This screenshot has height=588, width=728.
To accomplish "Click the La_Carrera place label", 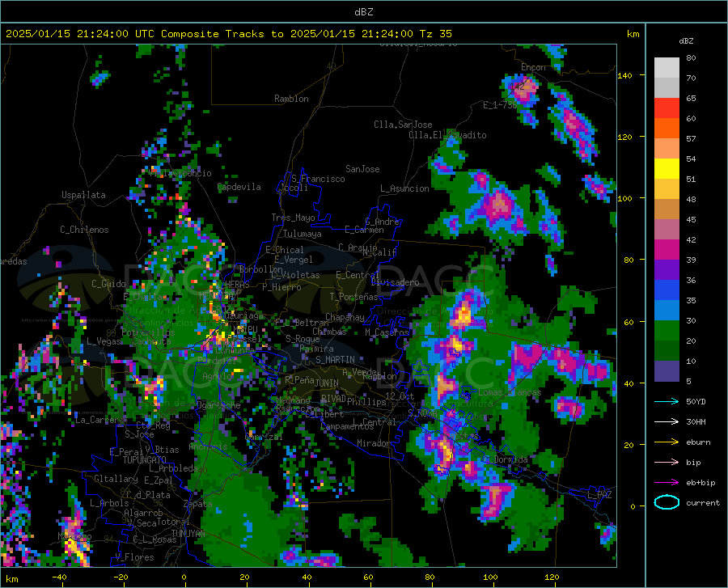I will 99,420.
